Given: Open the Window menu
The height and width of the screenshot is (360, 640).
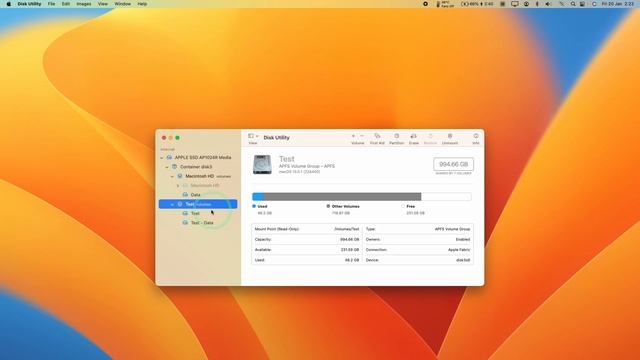Looking at the screenshot, I should pyautogui.click(x=122, y=4).
